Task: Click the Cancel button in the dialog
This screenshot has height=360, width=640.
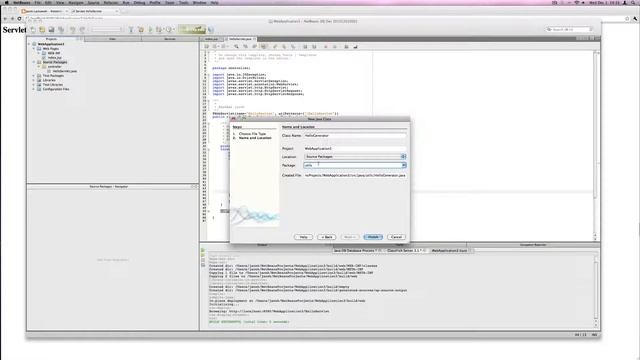Action: [396, 237]
